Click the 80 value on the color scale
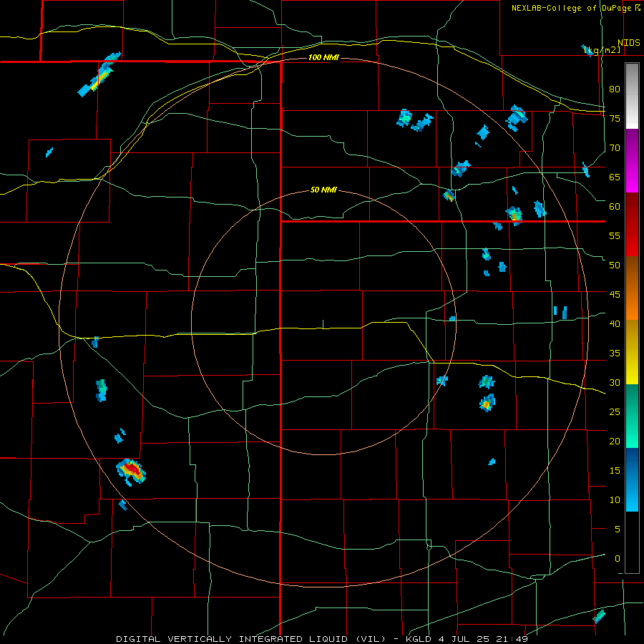Screen dimensions: 644x644 pos(615,89)
